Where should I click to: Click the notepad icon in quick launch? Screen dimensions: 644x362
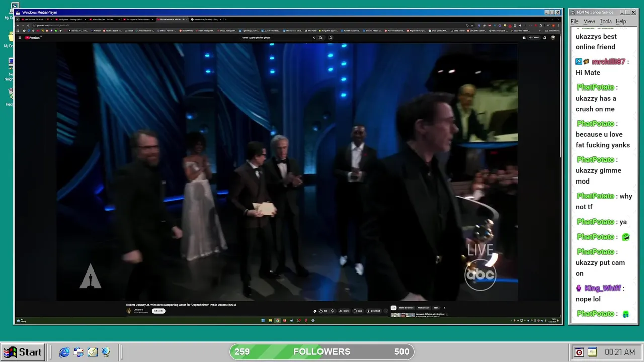pyautogui.click(x=92, y=352)
